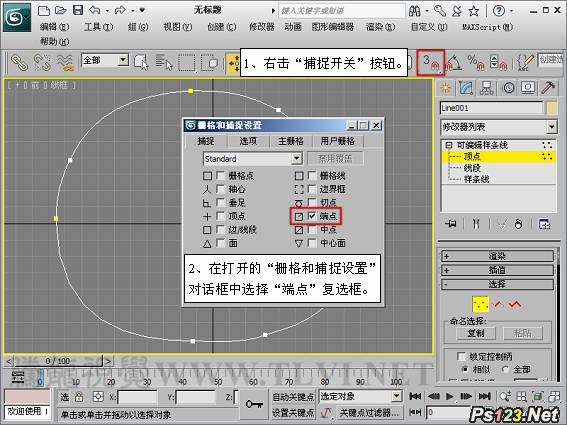The image size is (567, 425).
Task: Open the Display panel icon
Action: pyautogui.click(x=528, y=88)
